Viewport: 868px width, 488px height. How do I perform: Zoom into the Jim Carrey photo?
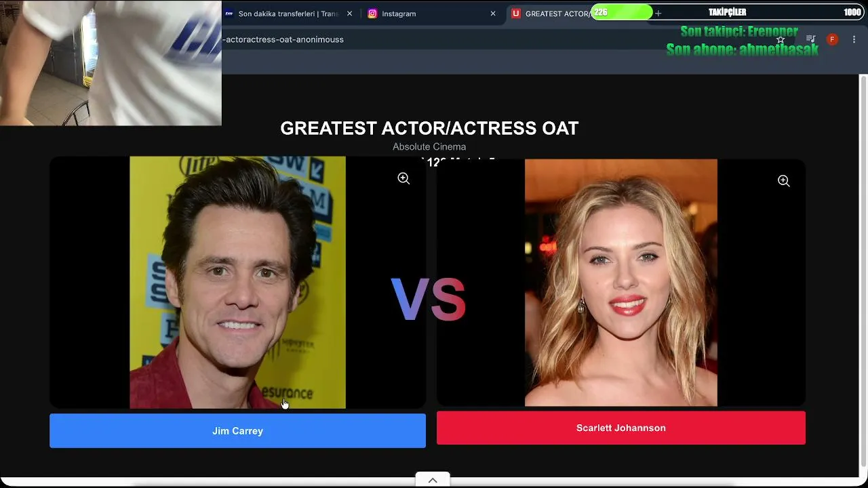point(403,178)
